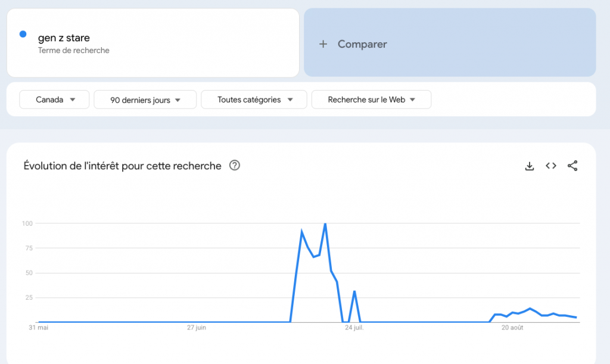Open the help icon beside the chart title
Image resolution: width=610 pixels, height=364 pixels.
[x=235, y=166]
